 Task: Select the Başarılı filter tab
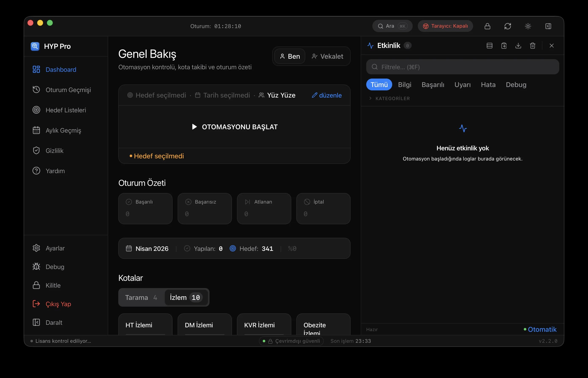click(x=433, y=84)
